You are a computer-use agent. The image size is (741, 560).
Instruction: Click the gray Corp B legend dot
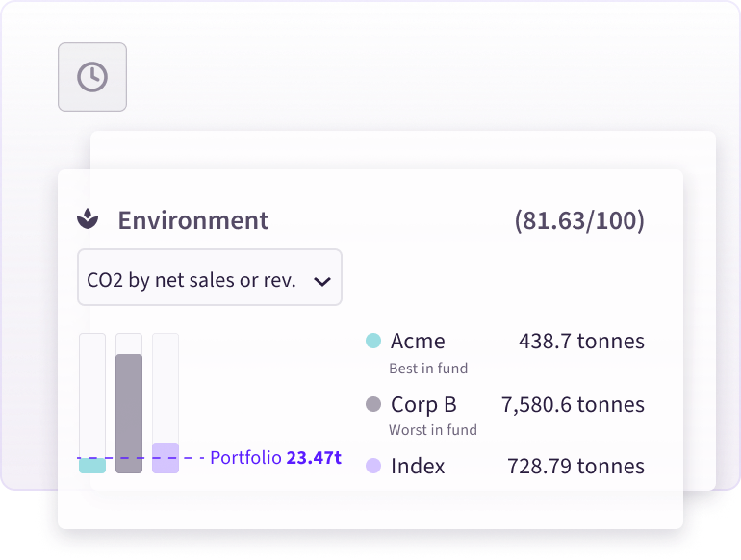(373, 404)
